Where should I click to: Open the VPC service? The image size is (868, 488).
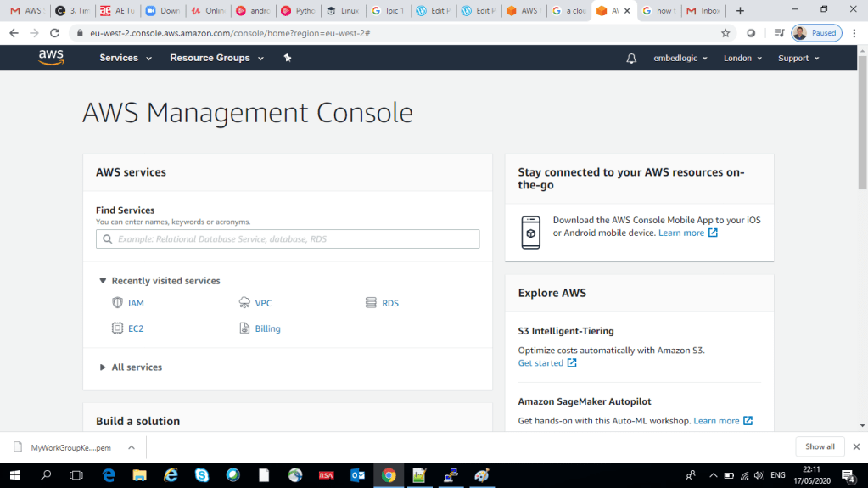coord(263,303)
